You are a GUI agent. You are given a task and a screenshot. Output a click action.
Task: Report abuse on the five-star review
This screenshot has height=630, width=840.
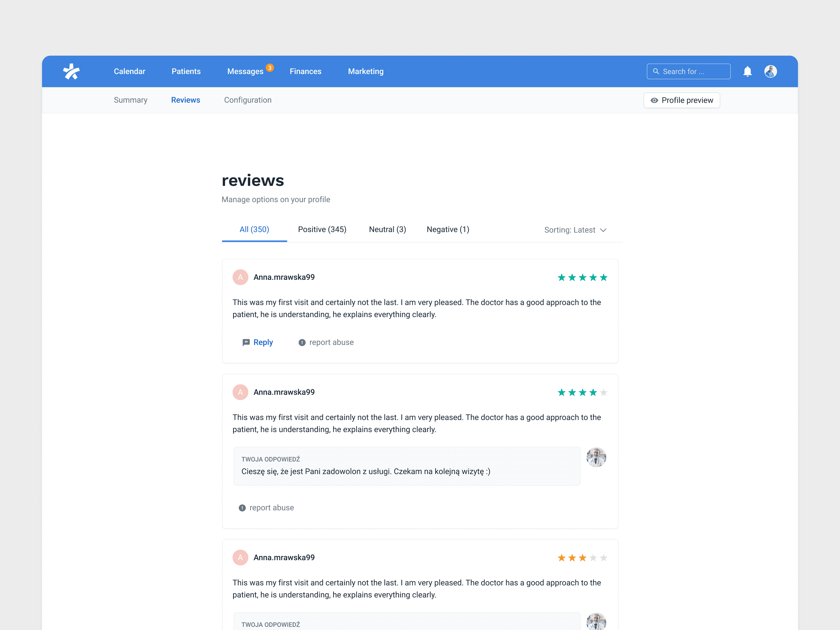[326, 342]
